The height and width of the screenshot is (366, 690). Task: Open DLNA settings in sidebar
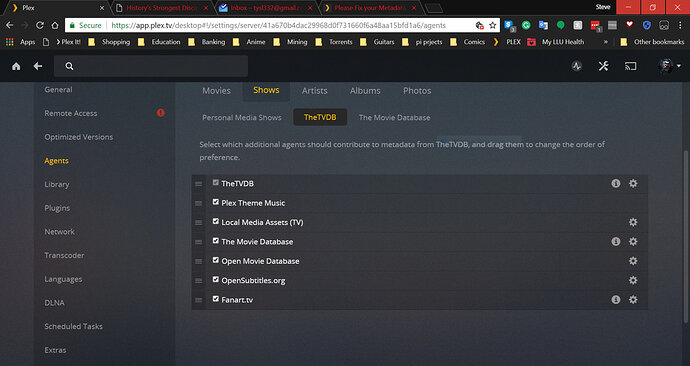(x=55, y=303)
